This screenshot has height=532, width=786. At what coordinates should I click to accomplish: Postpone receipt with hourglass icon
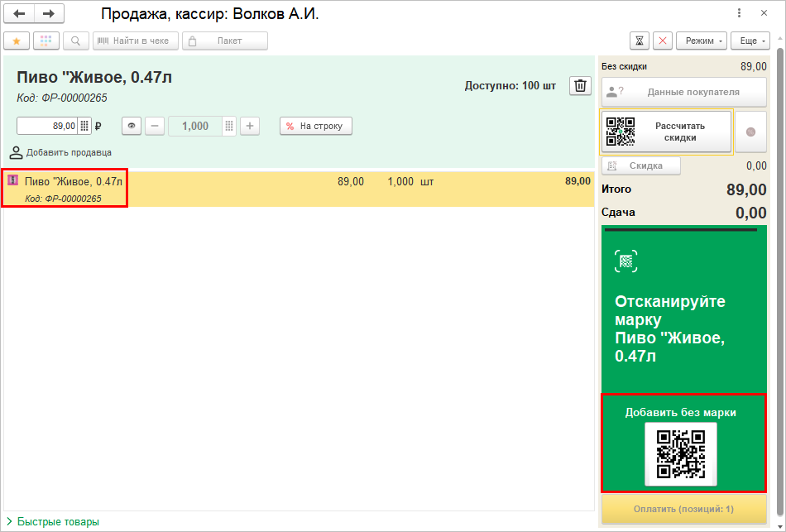point(640,41)
